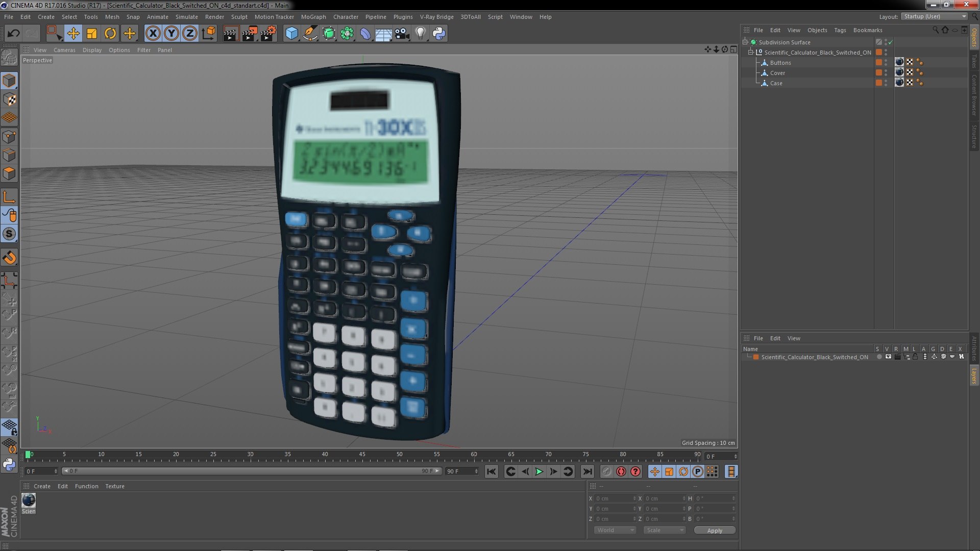Screen dimensions: 980x551
Task: Open the Layers side tab
Action: point(974,376)
